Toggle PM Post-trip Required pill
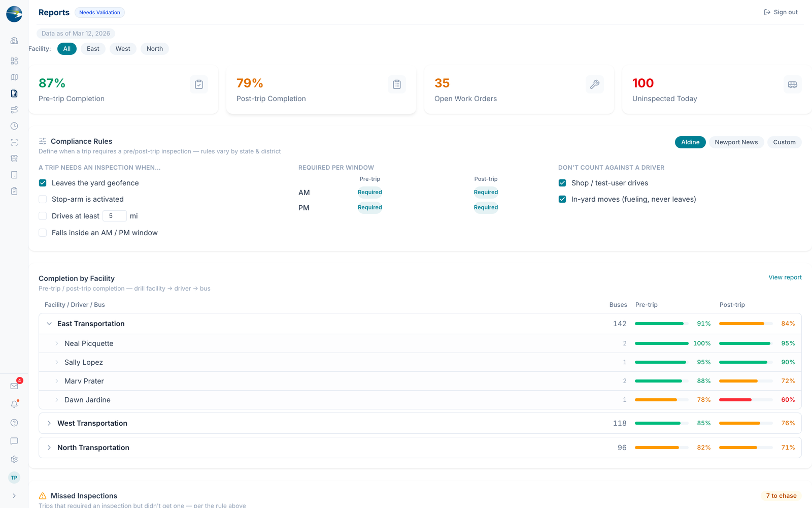Screen dimensions: 812x508 point(486,207)
